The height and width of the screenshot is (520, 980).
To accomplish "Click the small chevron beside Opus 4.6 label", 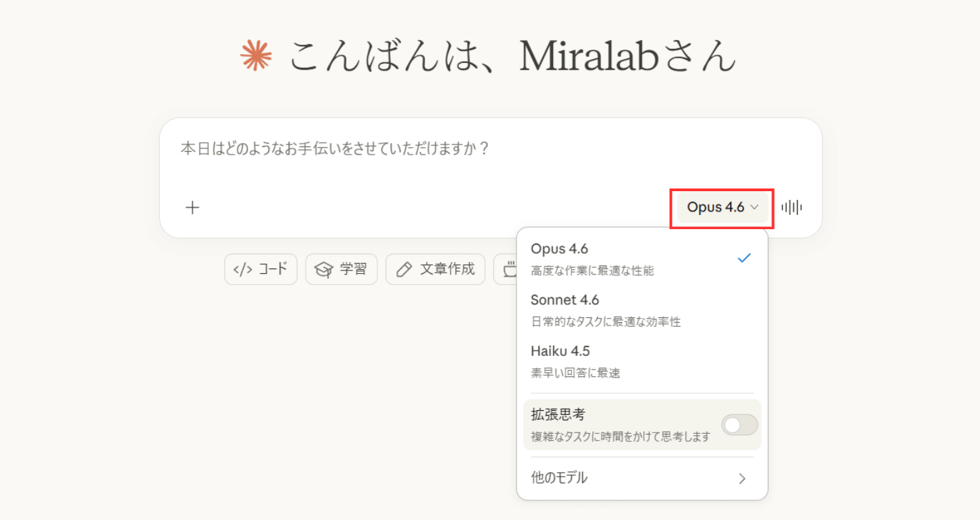I will (x=754, y=207).
